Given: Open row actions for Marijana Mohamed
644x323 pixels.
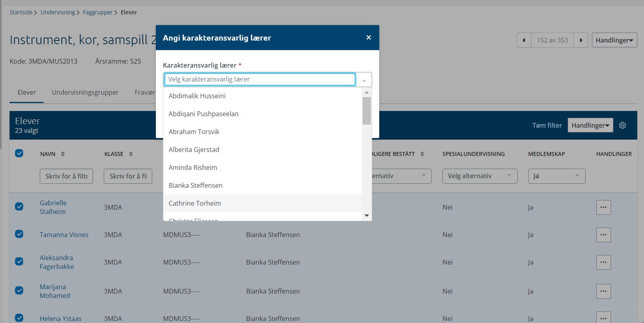Looking at the screenshot, I should tap(603, 291).
